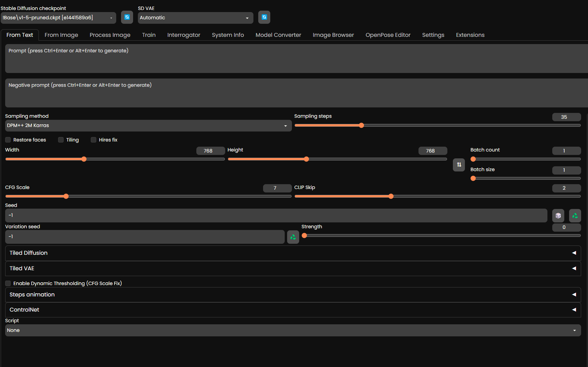Open the Image Browser tab

coord(333,35)
